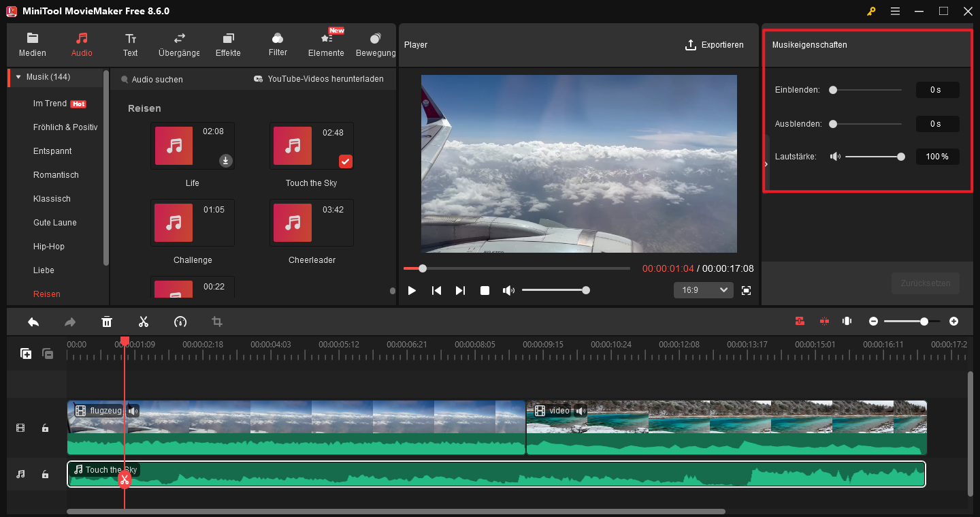
Task: Open the Filter panel
Action: pos(278,44)
